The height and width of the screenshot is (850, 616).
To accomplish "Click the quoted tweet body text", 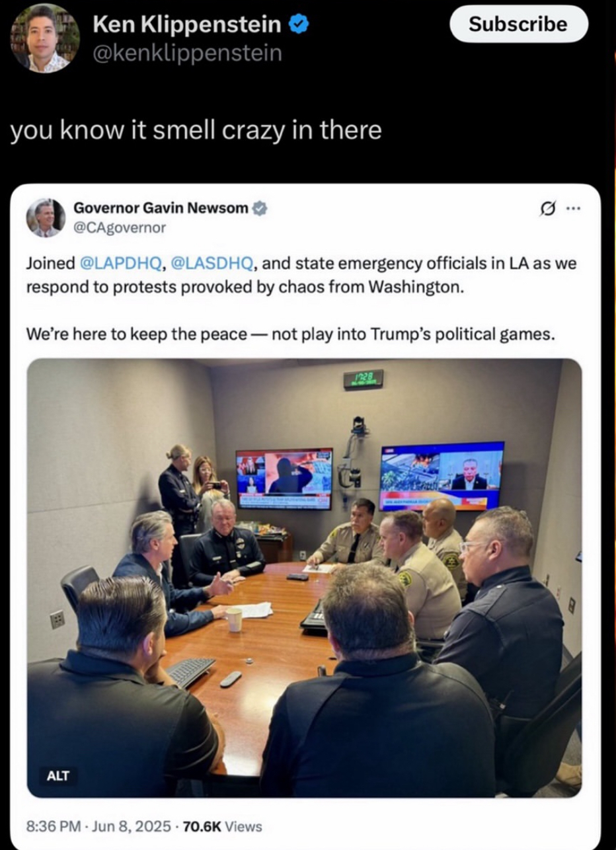I will pyautogui.click(x=301, y=299).
